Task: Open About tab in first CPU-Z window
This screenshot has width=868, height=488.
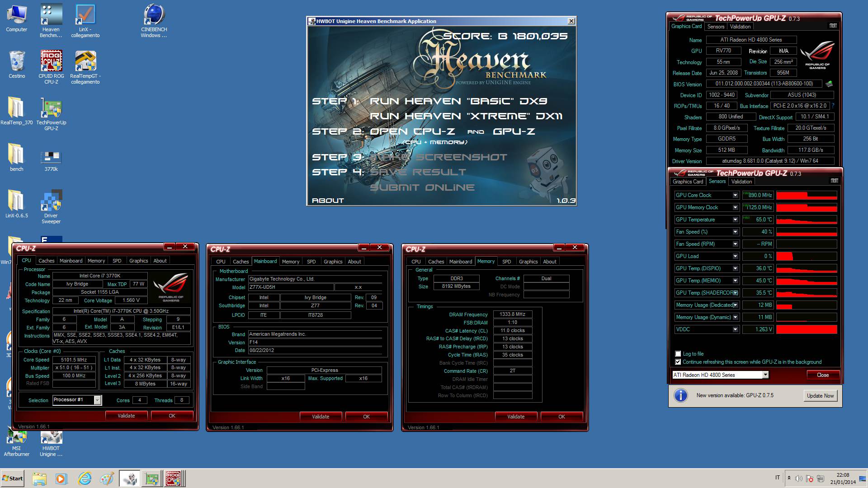Action: (x=160, y=261)
